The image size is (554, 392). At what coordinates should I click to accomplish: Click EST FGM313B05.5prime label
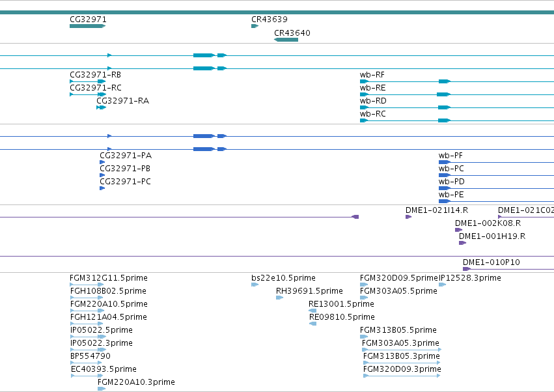point(398,331)
